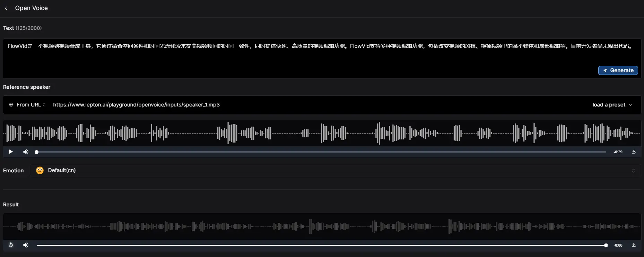Click the reference audio seek bar midpoint

321,152
